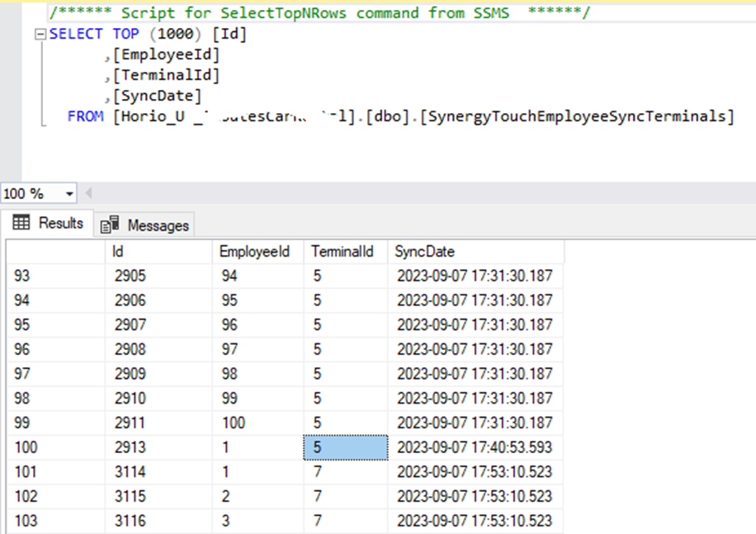Viewport: 756px width, 534px height.
Task: Switch to the Messages tab
Action: (x=144, y=225)
